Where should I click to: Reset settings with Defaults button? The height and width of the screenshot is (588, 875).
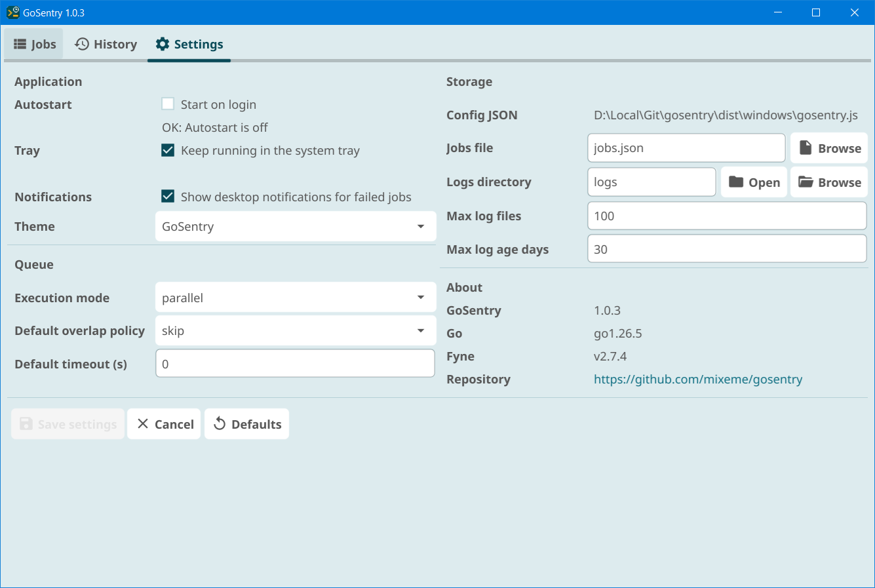[x=246, y=424]
